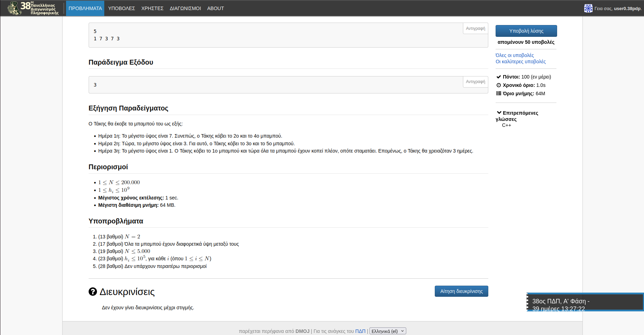Open the ΧΡΗΣΤΕΣ page
This screenshot has width=644, height=335.
pos(152,8)
